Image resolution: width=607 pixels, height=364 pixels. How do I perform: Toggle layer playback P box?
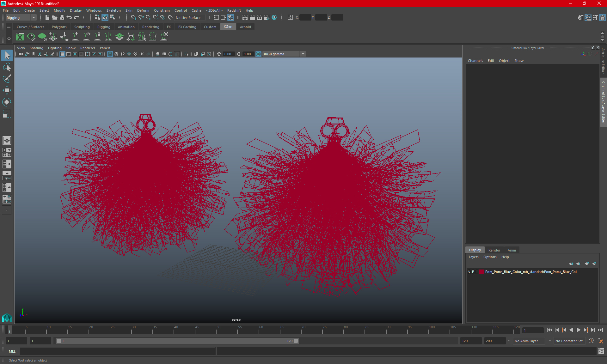point(473,272)
